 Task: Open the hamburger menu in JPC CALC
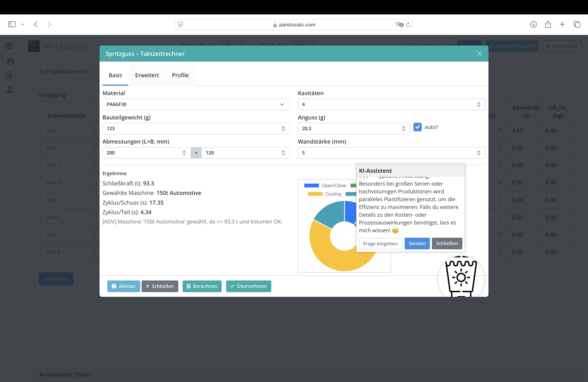pos(9,46)
